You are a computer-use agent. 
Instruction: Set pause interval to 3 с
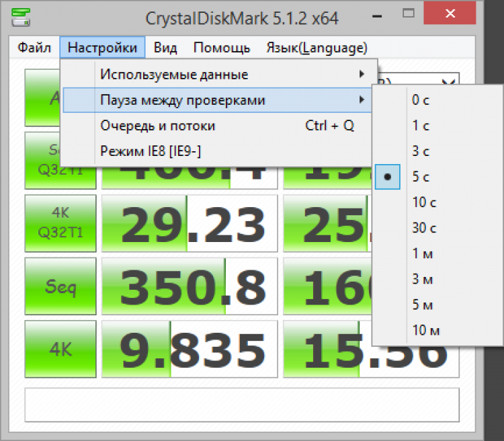click(438, 151)
